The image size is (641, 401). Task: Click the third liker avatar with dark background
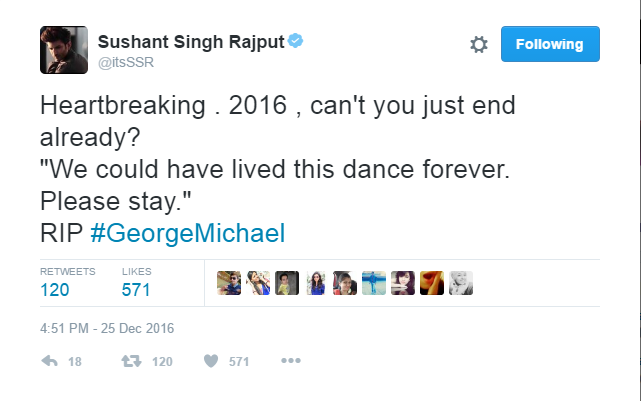tap(287, 283)
